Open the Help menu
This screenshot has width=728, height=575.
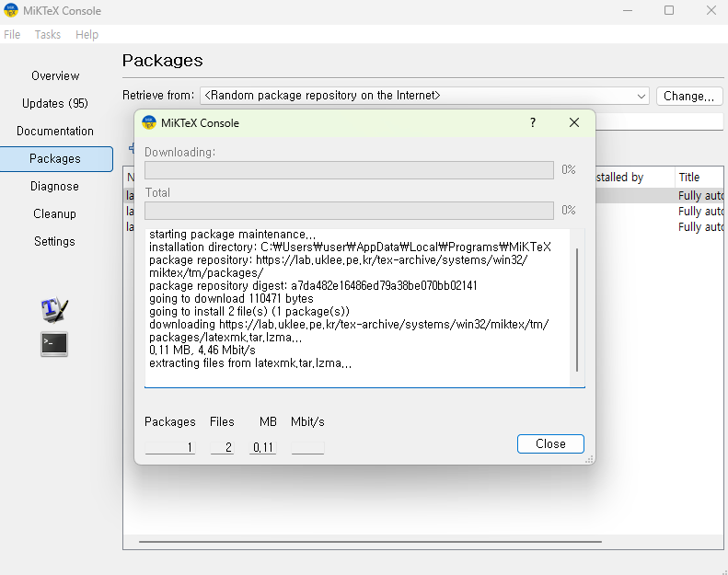coord(87,34)
